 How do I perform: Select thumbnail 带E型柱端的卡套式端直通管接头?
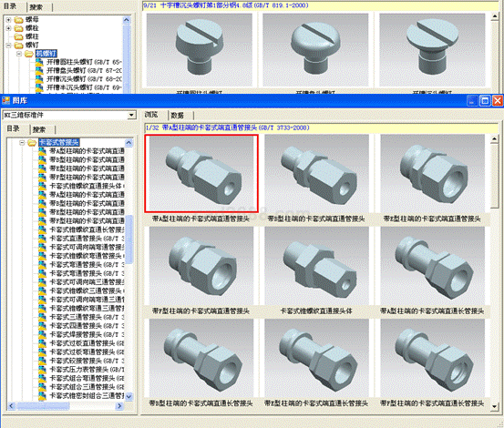(432, 174)
